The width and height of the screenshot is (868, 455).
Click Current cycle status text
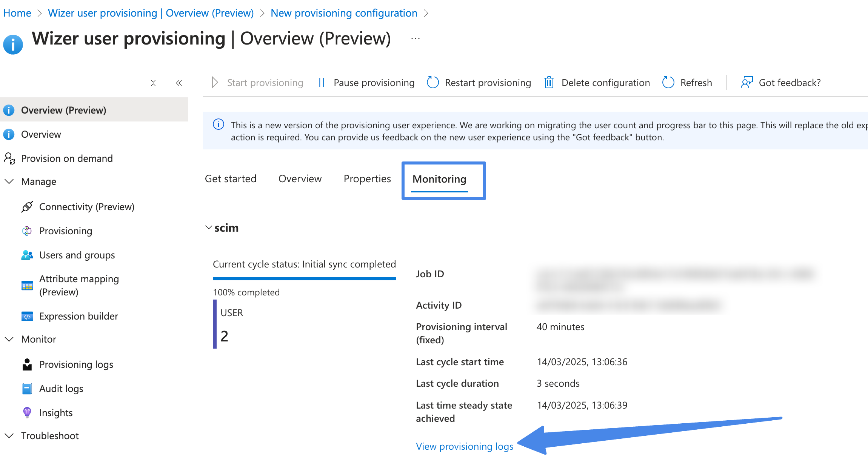(305, 264)
